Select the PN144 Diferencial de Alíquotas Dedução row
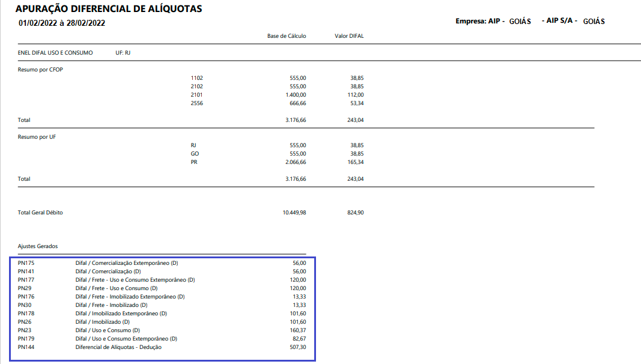641x364 pixels. point(162,347)
